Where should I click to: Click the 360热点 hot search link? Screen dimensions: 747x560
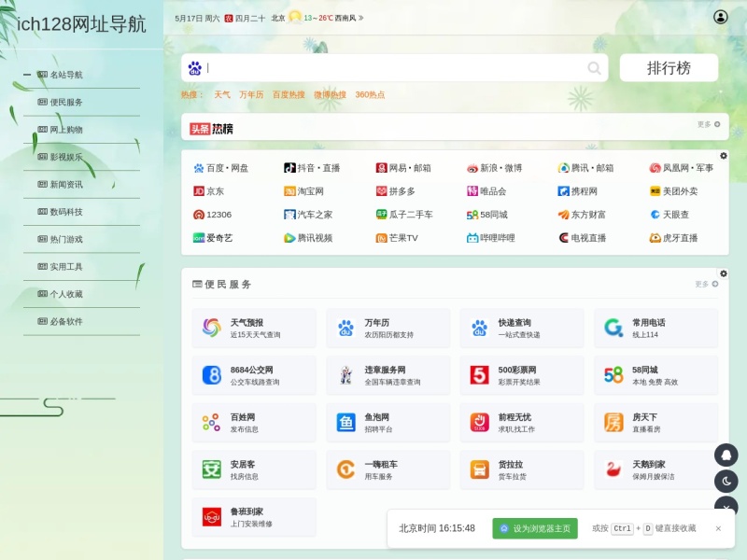(370, 95)
